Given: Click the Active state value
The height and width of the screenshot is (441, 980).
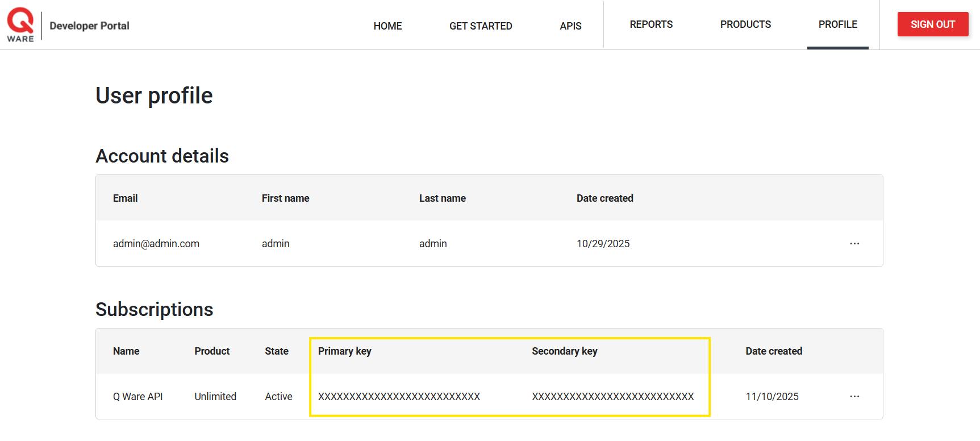Looking at the screenshot, I should click(x=278, y=396).
